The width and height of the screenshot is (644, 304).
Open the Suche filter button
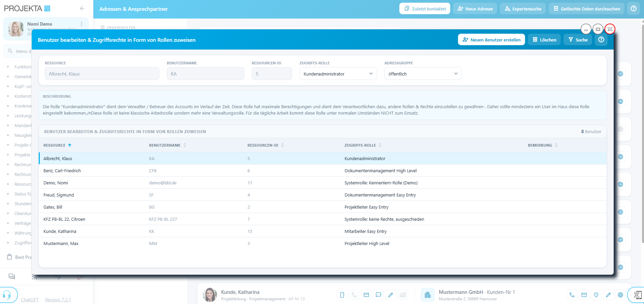[578, 39]
